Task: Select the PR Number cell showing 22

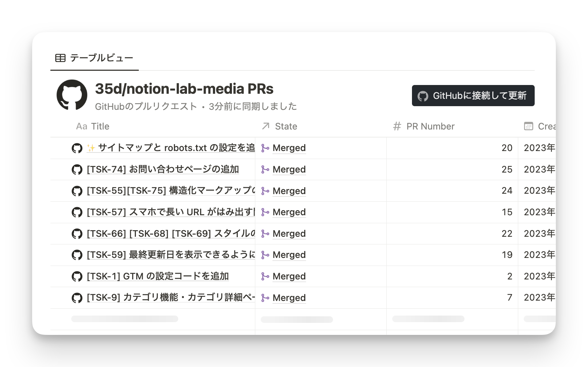Action: (x=452, y=234)
